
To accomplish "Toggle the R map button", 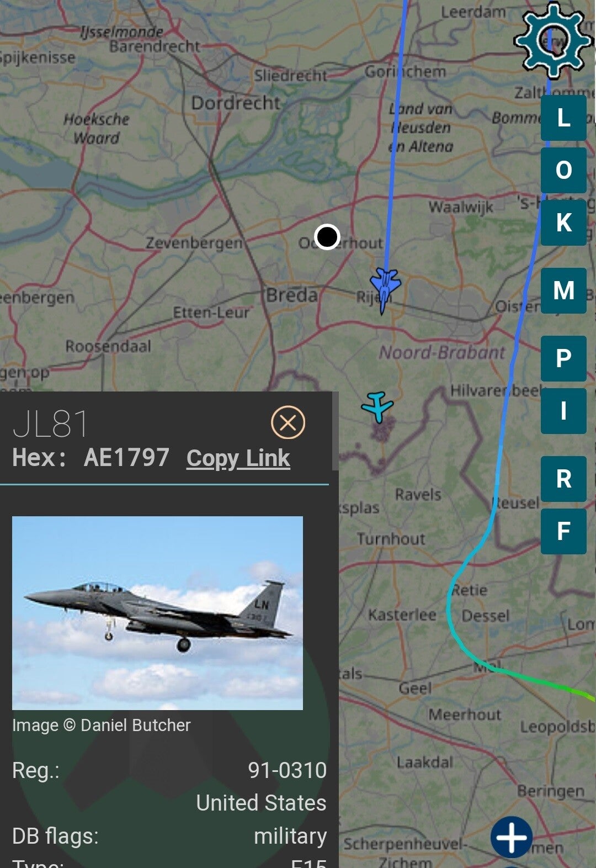I will coord(563,479).
